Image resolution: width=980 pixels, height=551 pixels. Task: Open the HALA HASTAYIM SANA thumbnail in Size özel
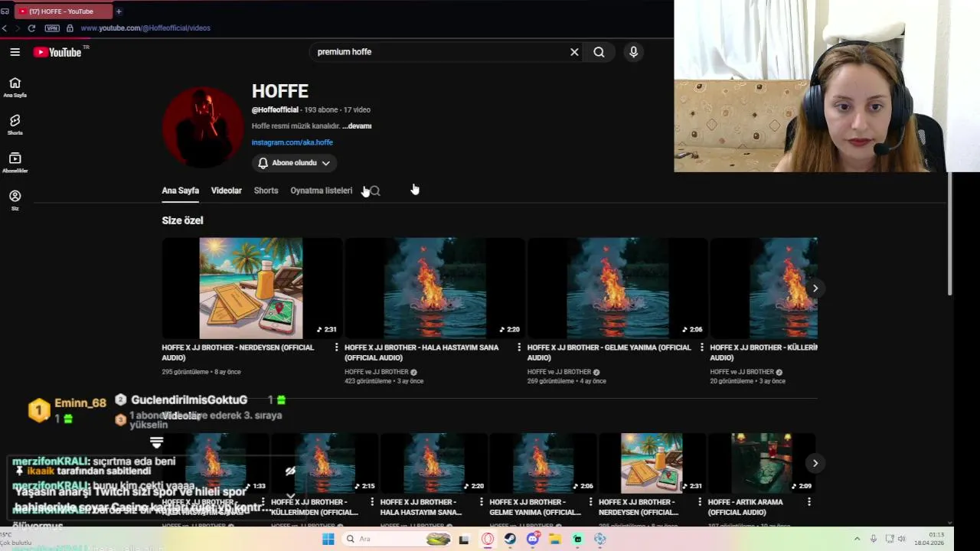point(434,288)
